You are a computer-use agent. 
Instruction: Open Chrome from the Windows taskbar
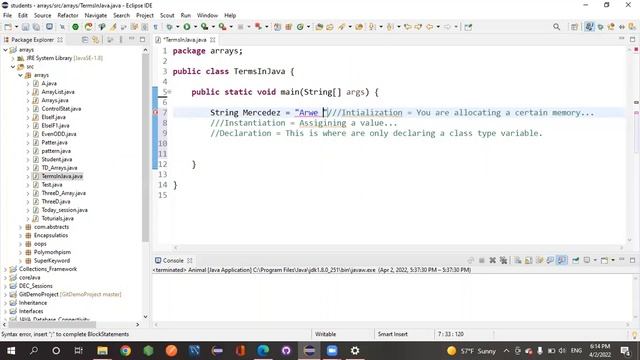125,351
